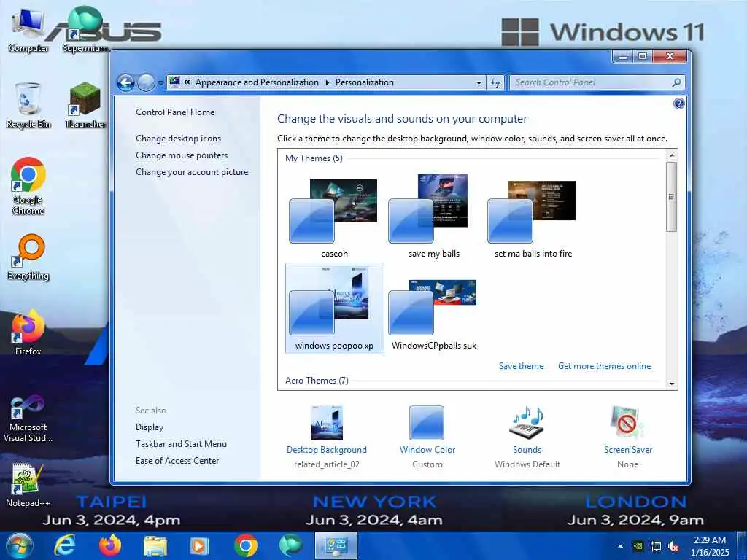747x560 pixels.
Task: Select the windows poopoo xp theme
Action: click(334, 308)
